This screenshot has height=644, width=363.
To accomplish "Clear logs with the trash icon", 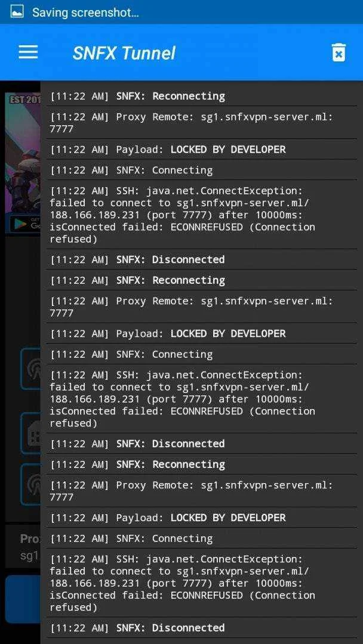I will coord(339,52).
